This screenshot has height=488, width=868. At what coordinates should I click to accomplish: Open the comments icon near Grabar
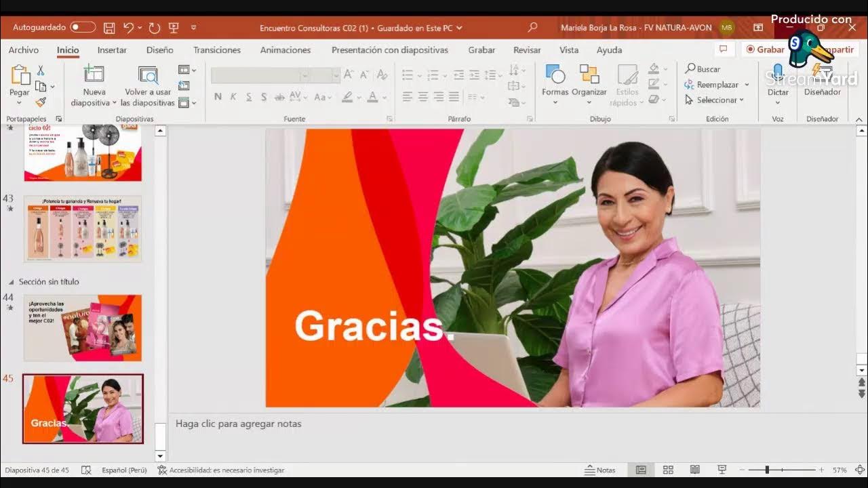(x=724, y=49)
